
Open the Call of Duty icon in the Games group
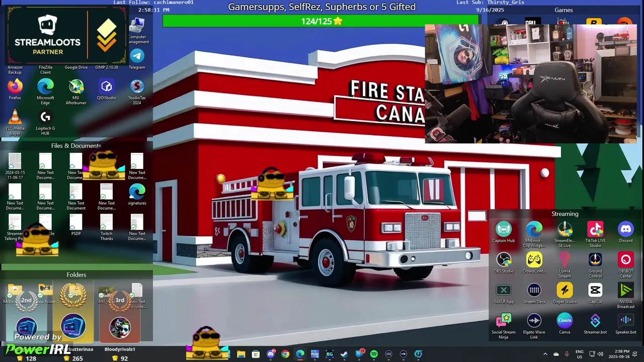click(533, 21)
